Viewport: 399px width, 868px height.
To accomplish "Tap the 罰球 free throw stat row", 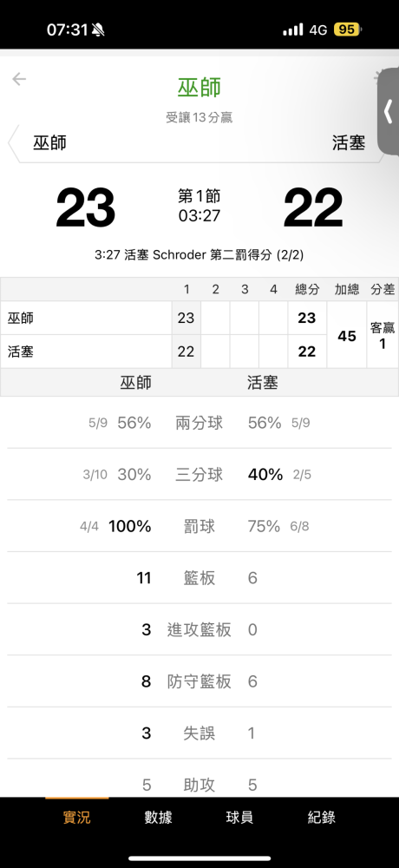I will click(x=199, y=526).
